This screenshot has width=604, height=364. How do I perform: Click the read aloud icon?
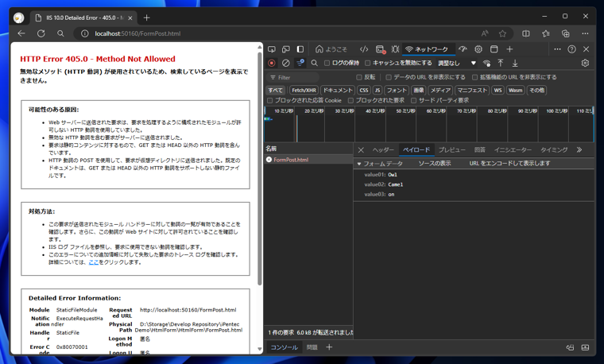click(485, 33)
